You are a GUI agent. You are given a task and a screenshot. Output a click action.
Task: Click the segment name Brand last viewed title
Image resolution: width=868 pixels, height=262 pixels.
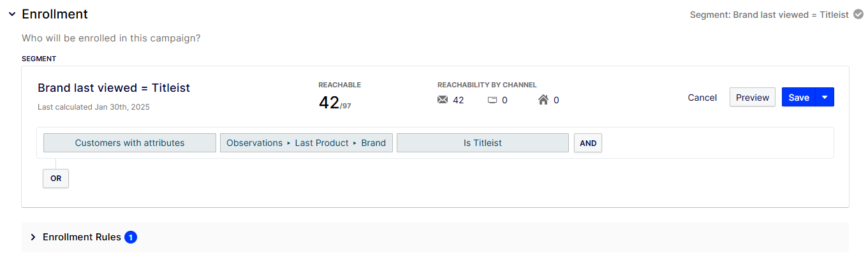[114, 88]
